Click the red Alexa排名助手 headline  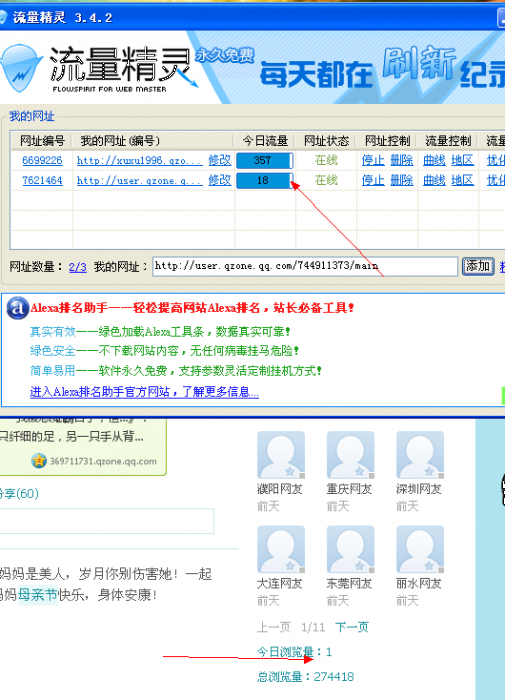click(x=192, y=308)
